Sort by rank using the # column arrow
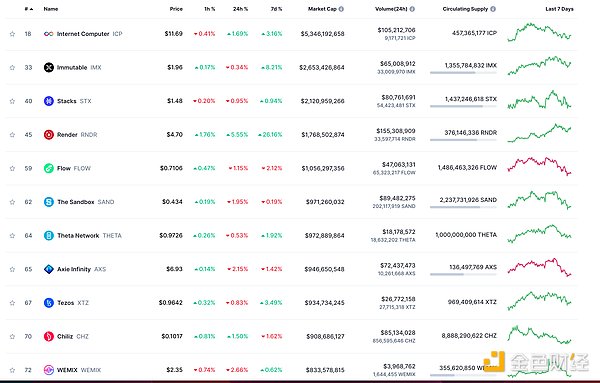Viewport: 600px width, 383px height. point(29,9)
